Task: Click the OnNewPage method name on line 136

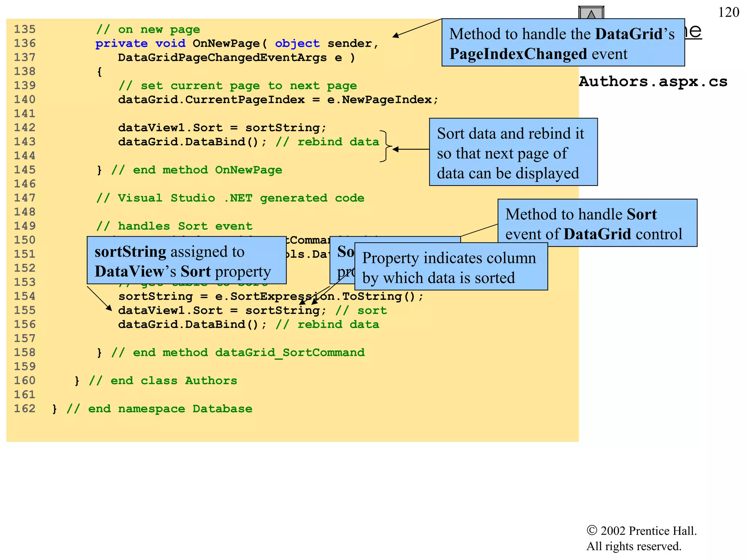Action: (226, 44)
